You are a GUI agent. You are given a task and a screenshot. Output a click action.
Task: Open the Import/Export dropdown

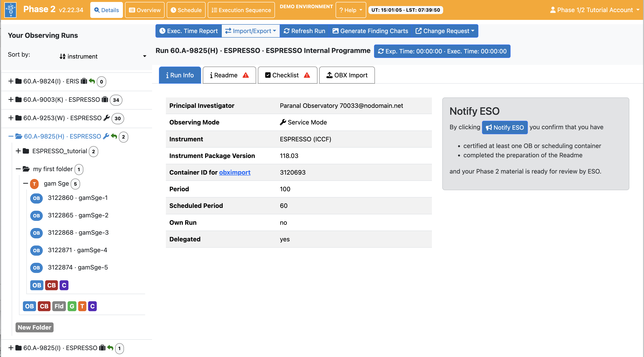(251, 31)
